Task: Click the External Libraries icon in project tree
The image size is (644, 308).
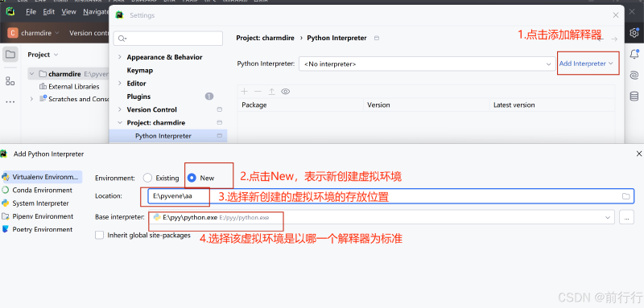Action: tap(43, 87)
